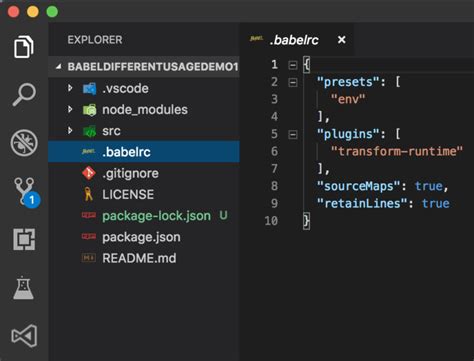Open .babelrc from the file tree

coord(144,152)
